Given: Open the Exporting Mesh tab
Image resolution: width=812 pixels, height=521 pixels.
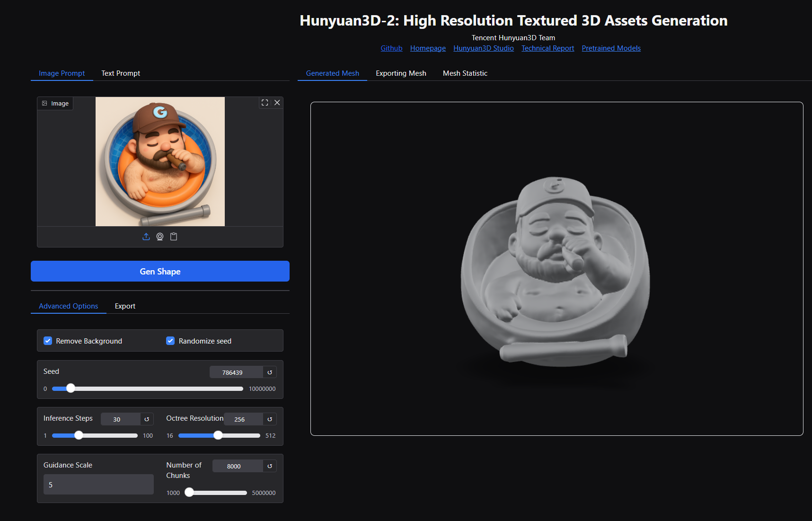Looking at the screenshot, I should (401, 73).
